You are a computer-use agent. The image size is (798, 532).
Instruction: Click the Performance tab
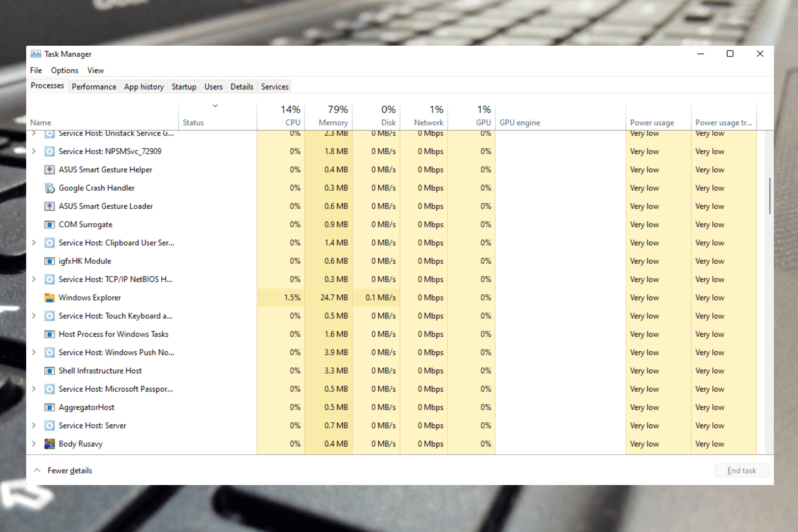(94, 86)
